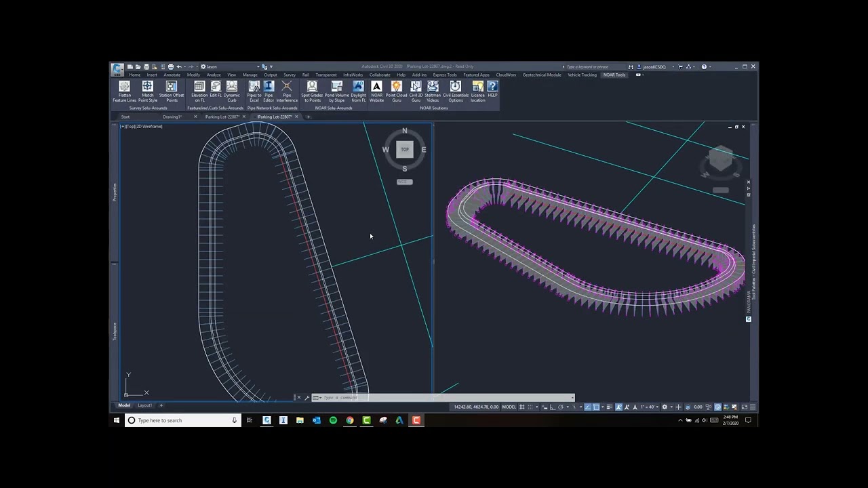Open notification center in system tray
The image size is (868, 488).
point(749,420)
